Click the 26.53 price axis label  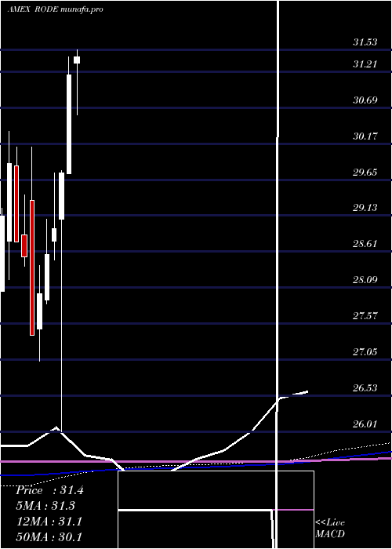click(365, 388)
